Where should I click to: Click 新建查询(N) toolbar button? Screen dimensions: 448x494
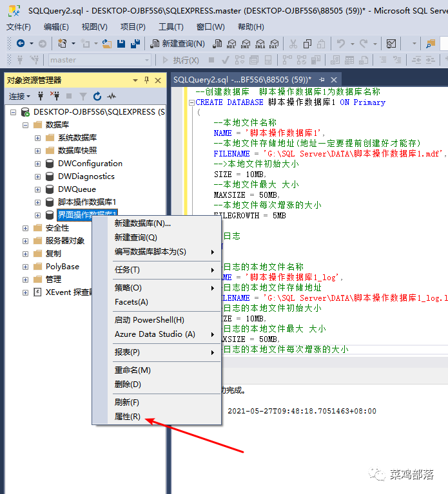tap(177, 44)
